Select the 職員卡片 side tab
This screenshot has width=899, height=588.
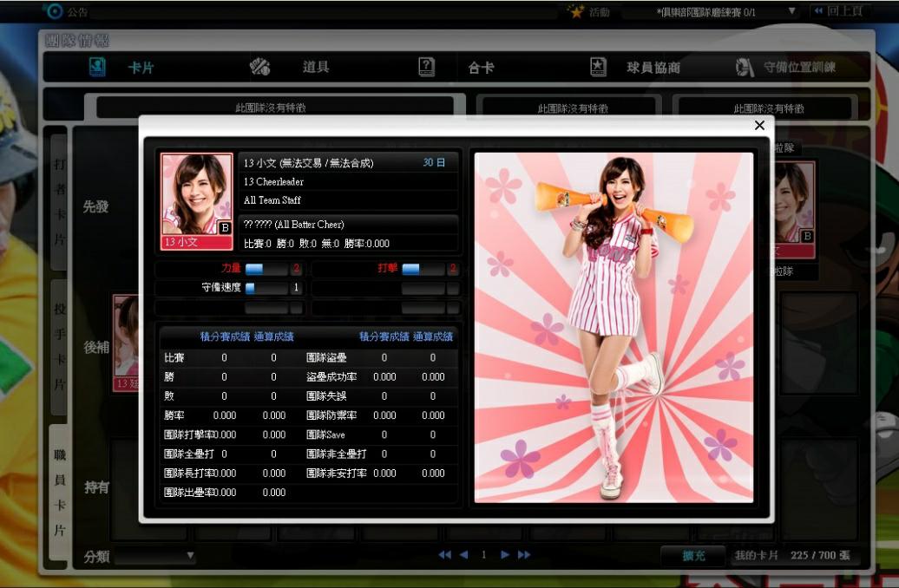coord(58,491)
